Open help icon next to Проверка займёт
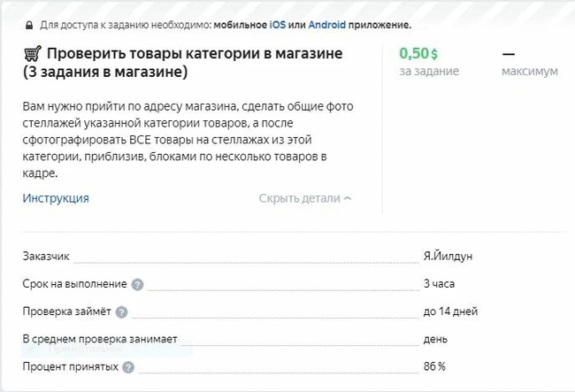Image resolution: width=575 pixels, height=392 pixels. tap(122, 312)
